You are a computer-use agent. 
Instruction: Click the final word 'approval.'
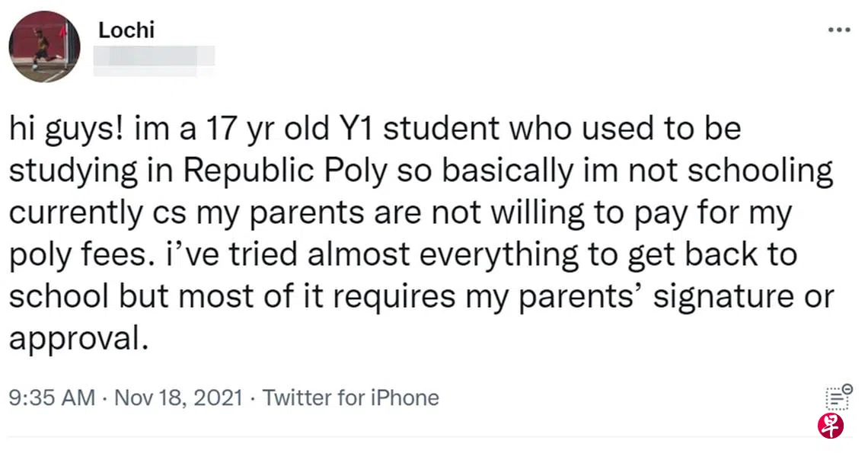(x=76, y=337)
